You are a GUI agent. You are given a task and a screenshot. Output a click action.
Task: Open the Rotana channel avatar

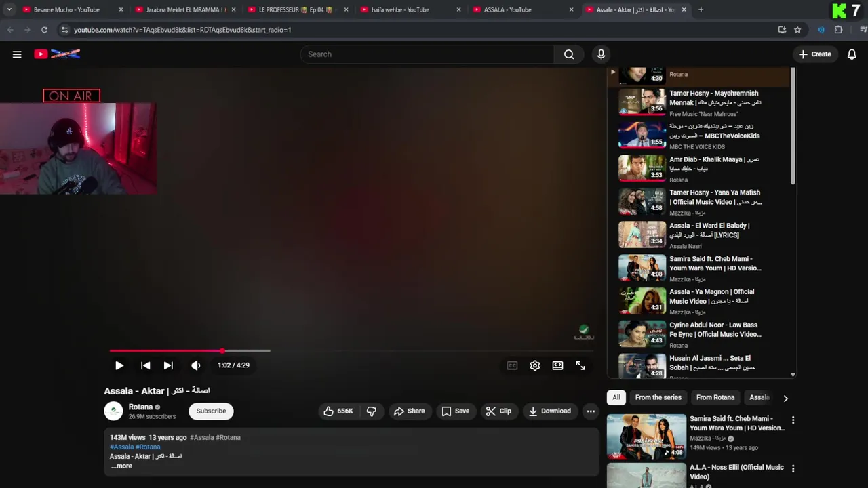(113, 411)
